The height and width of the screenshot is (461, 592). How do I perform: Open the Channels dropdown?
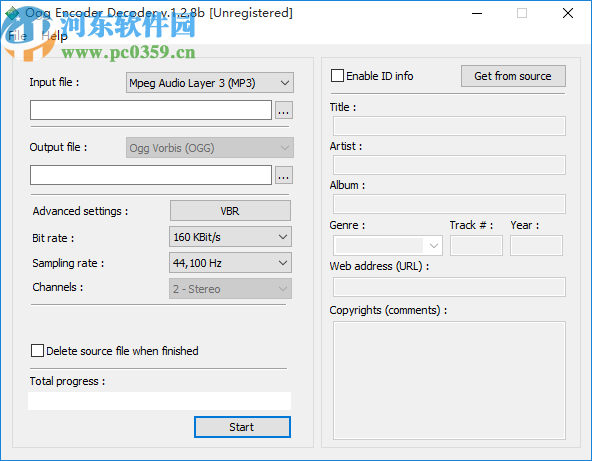click(230, 289)
